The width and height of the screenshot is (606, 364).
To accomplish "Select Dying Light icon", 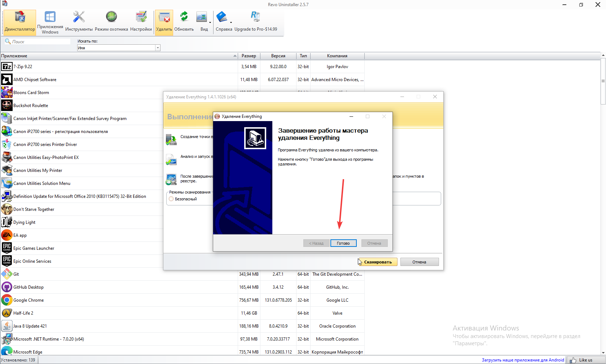I will [7, 222].
